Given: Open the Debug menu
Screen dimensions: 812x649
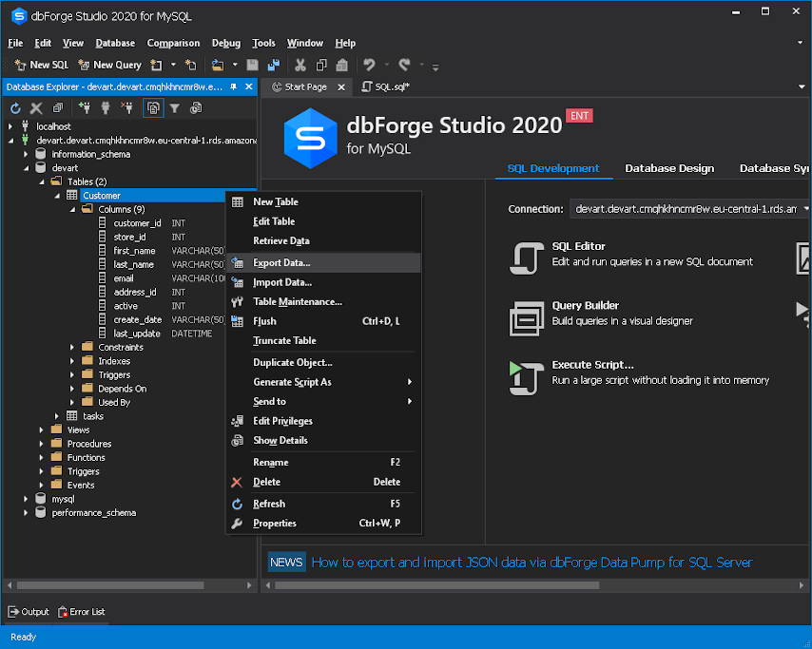Looking at the screenshot, I should [225, 43].
